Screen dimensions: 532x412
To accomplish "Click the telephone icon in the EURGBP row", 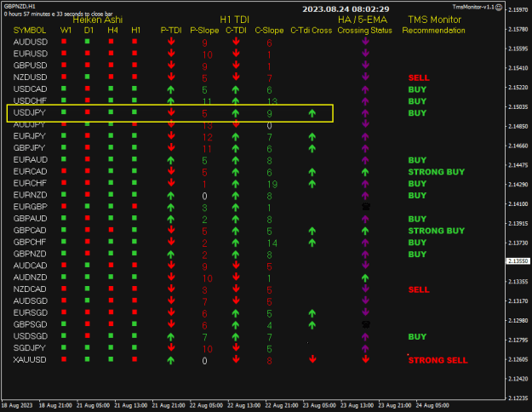I will (x=366, y=206).
